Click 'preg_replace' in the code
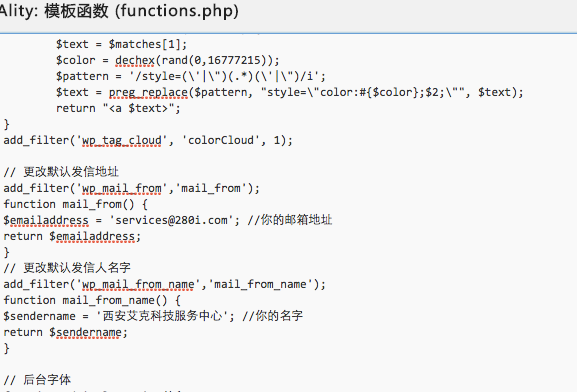 point(148,92)
